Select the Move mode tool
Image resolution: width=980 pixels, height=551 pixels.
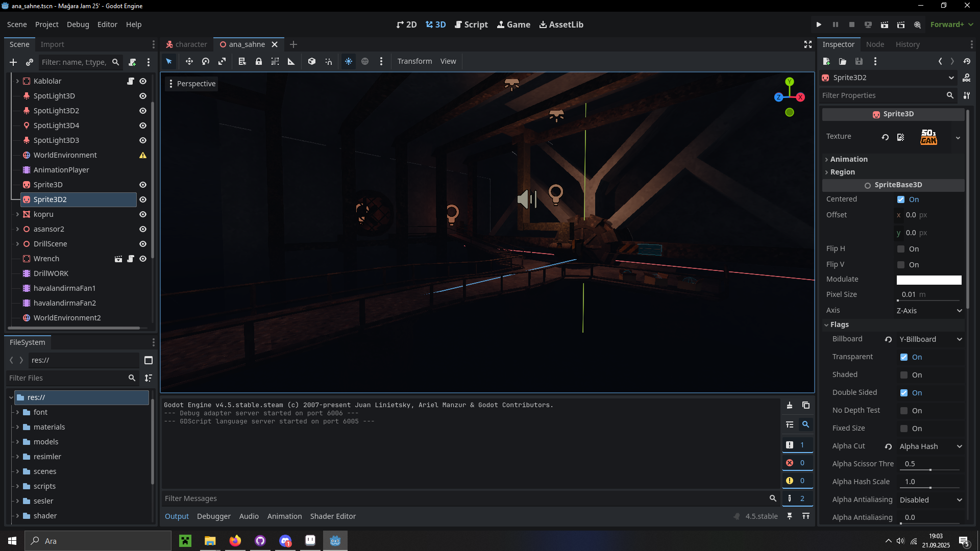click(189, 61)
